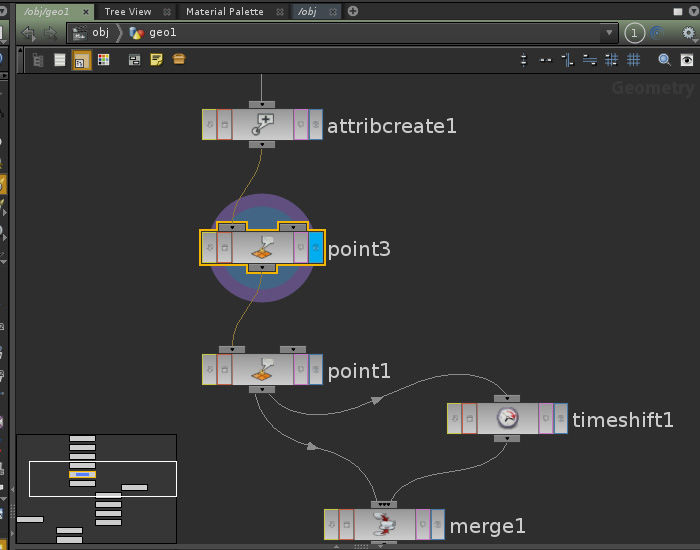Image resolution: width=700 pixels, height=550 pixels.
Task: Open the Material Palette tab
Action: pos(225,11)
